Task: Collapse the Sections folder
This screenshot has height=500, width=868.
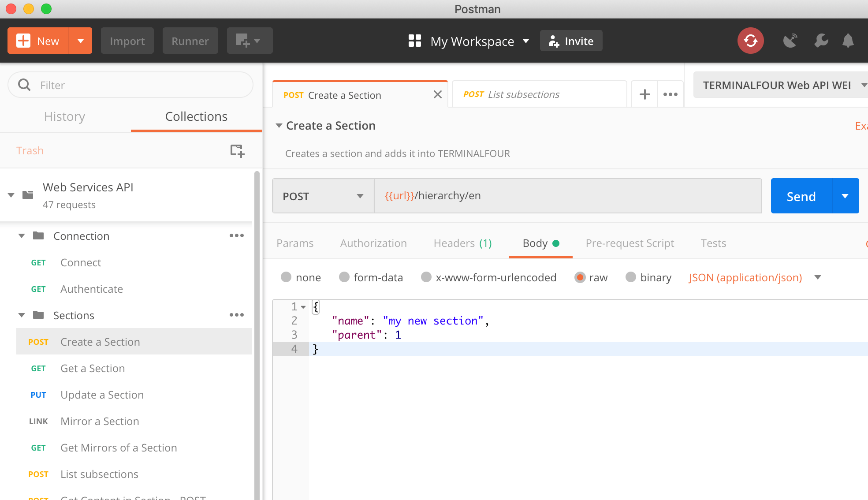Action: tap(22, 315)
